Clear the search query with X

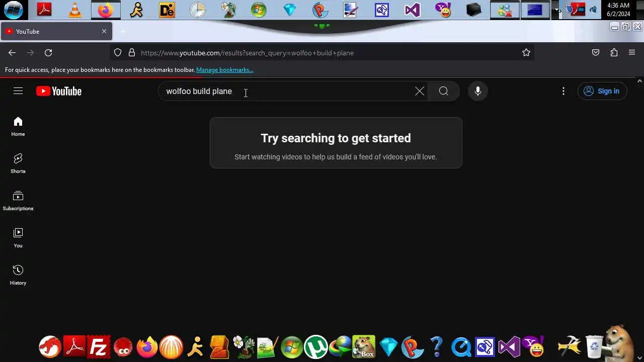pos(420,91)
